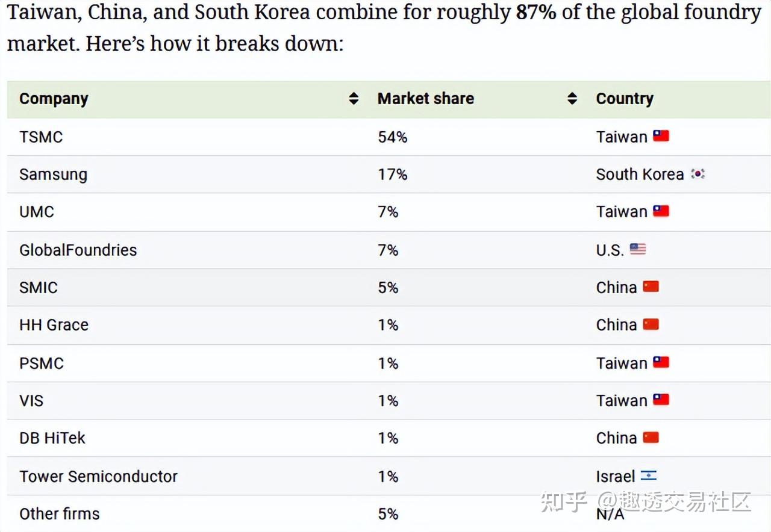Click the Market share column sort arrows
Image resolution: width=771 pixels, height=532 pixels.
(572, 99)
